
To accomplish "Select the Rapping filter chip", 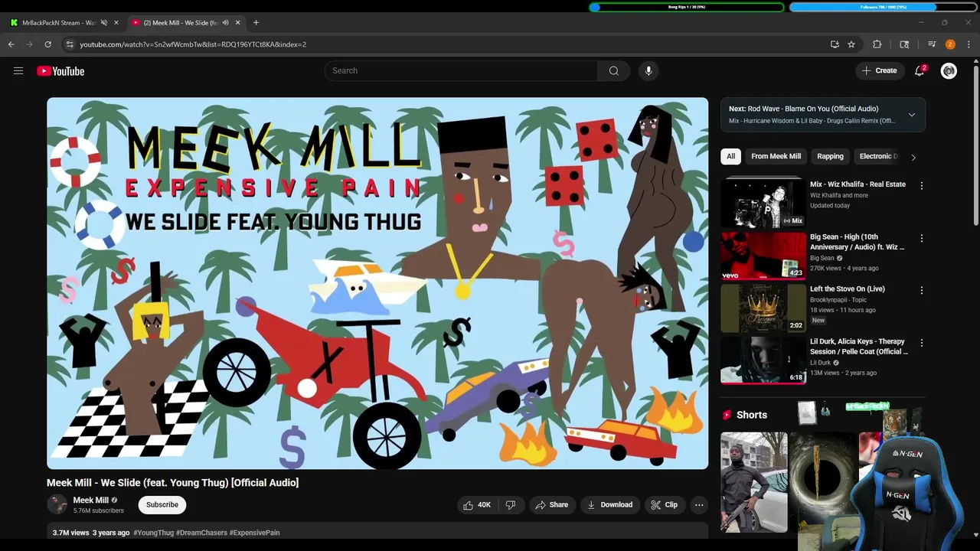I will coord(830,156).
